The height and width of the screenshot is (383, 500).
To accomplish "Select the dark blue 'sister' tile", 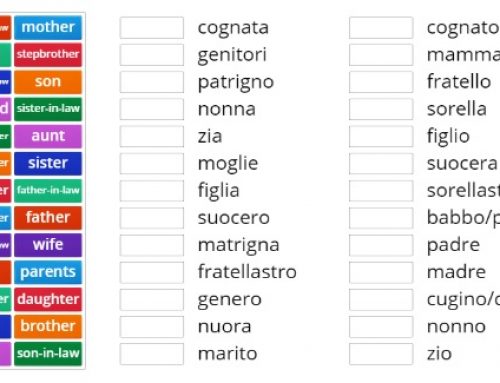I will coord(48,163).
